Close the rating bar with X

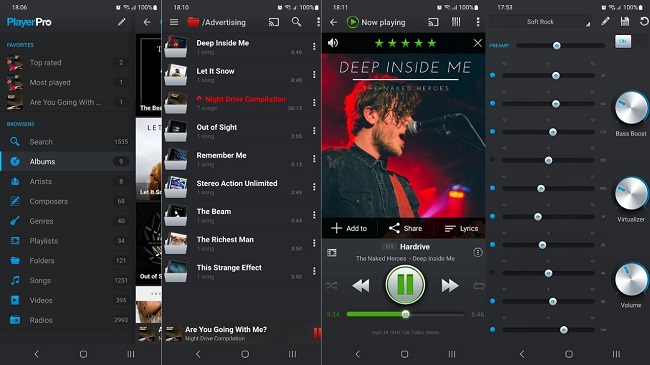[x=478, y=43]
